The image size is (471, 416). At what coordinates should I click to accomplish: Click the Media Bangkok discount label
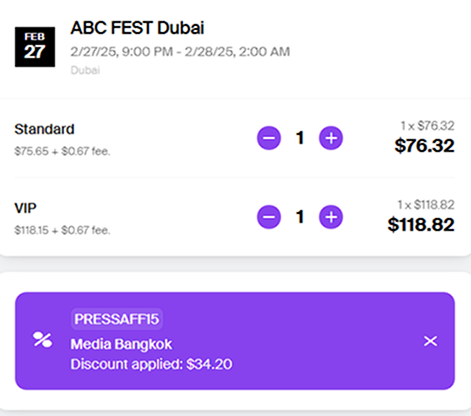point(121,344)
